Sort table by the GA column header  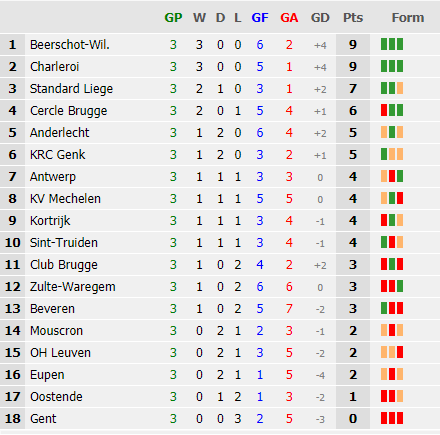289,18
